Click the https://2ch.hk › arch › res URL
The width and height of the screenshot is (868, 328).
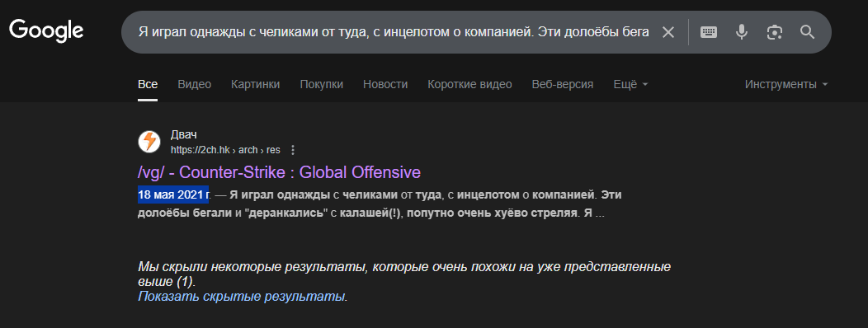click(x=225, y=150)
